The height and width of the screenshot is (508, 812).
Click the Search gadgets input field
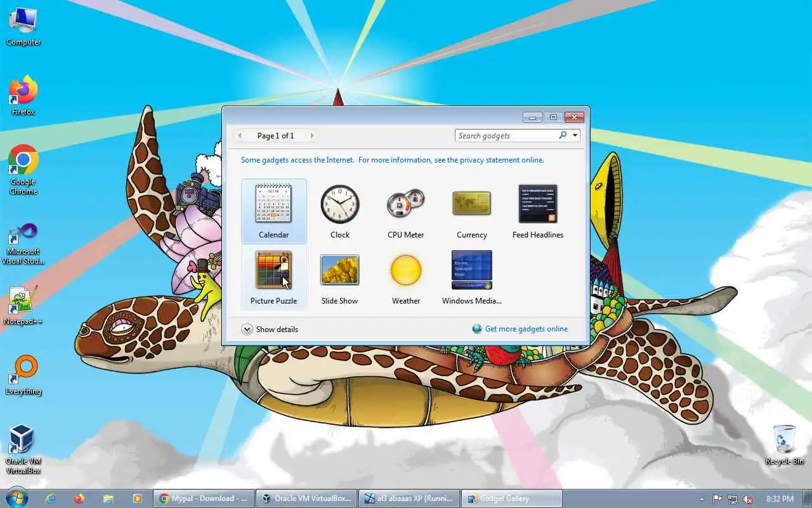tap(506, 135)
